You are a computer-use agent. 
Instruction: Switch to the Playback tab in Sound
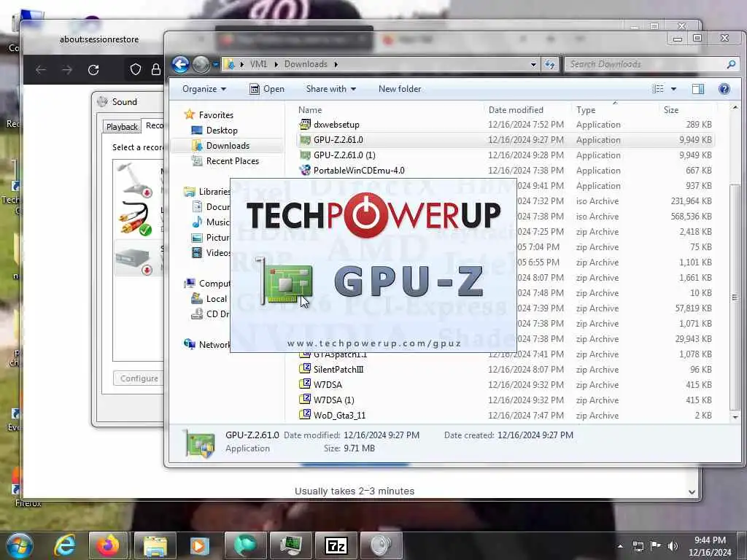coord(122,127)
